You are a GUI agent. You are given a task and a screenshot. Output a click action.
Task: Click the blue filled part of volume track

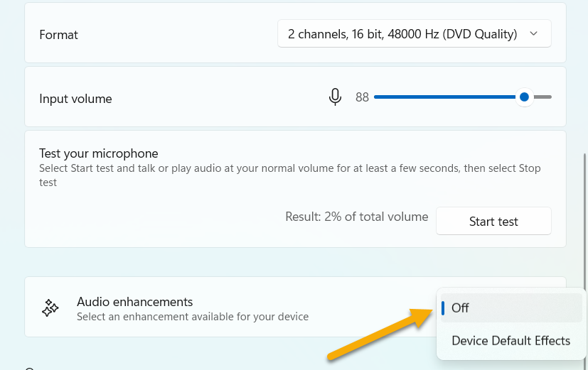[444, 97]
